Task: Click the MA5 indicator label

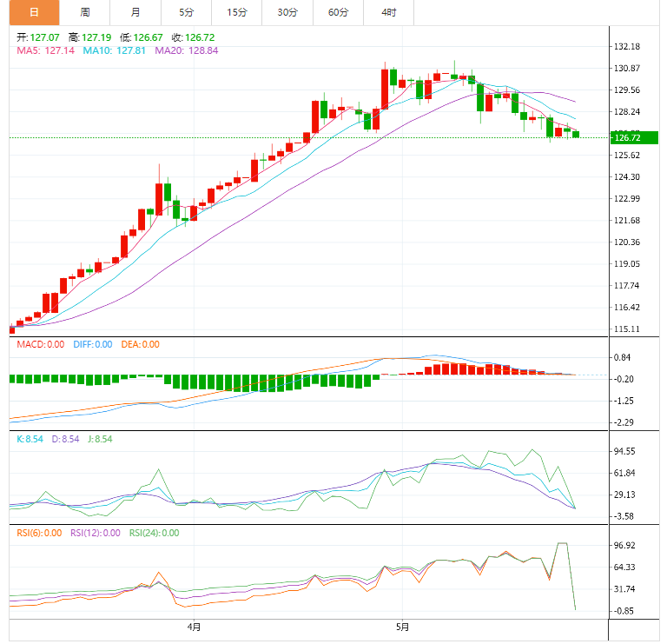Action: [x=46, y=50]
